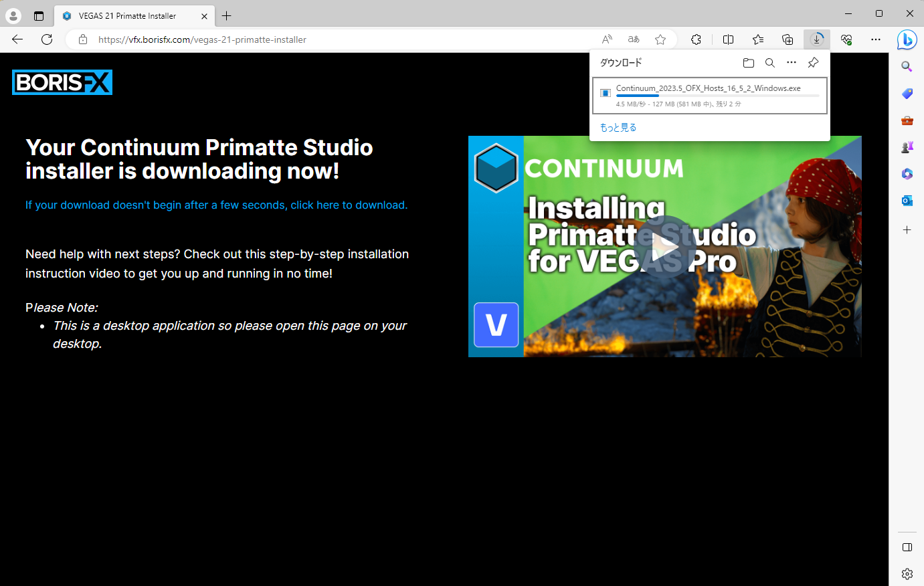Click the 'Please Note:' text
Image resolution: width=924 pixels, height=586 pixels.
click(x=62, y=308)
